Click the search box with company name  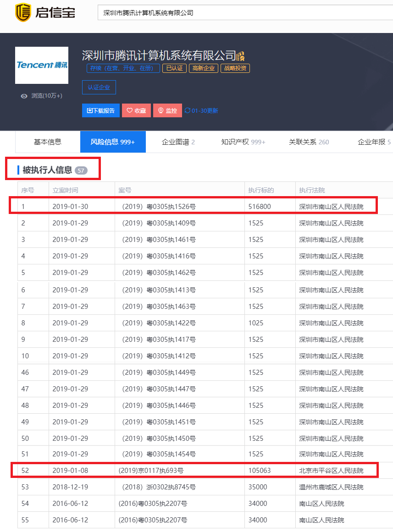245,12
